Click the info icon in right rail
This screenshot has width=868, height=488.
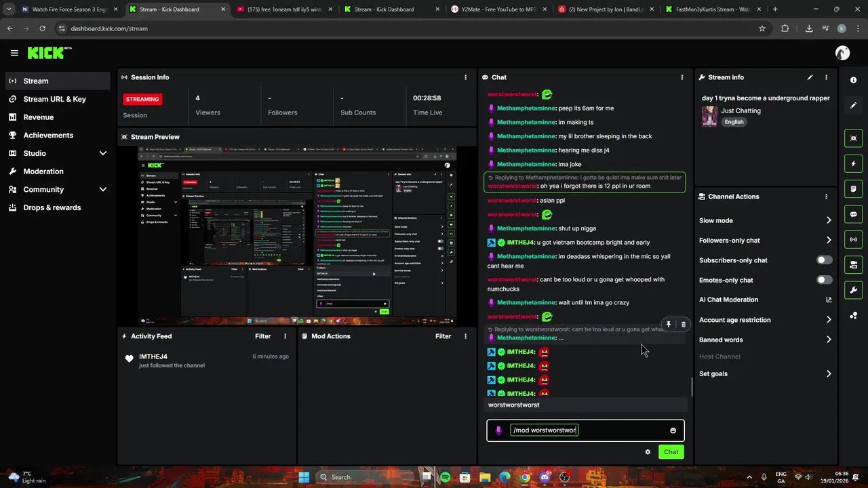coord(853,80)
